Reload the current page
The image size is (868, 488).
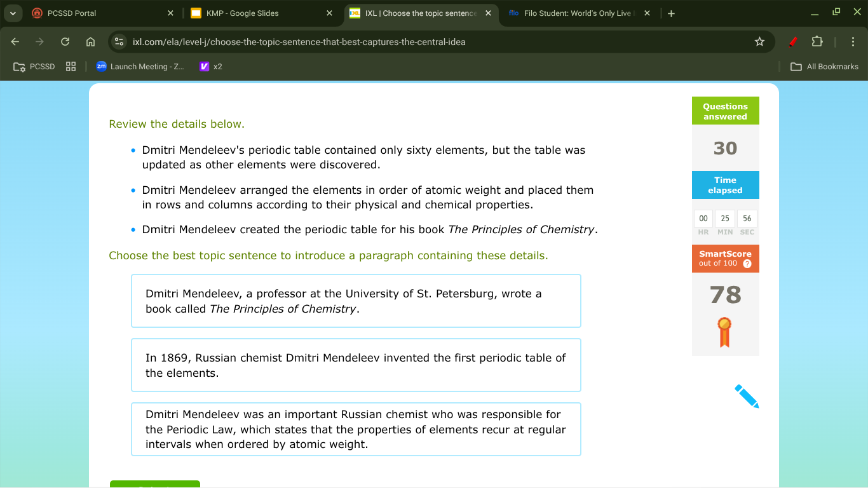64,41
